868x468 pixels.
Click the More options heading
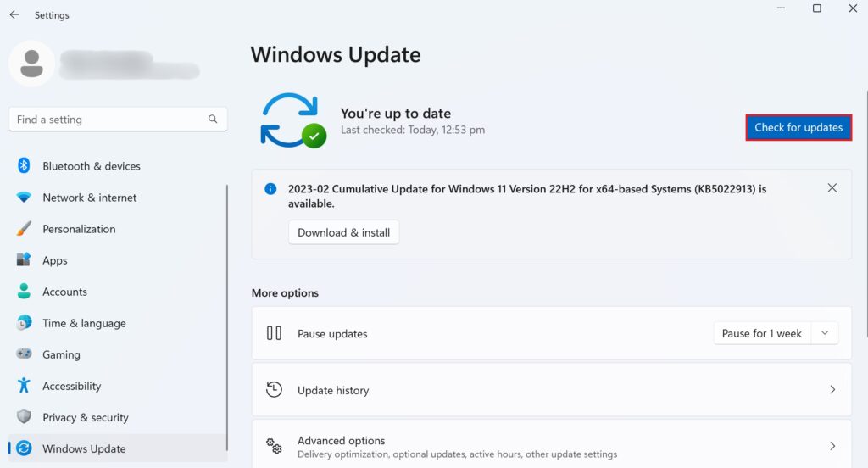(x=285, y=293)
